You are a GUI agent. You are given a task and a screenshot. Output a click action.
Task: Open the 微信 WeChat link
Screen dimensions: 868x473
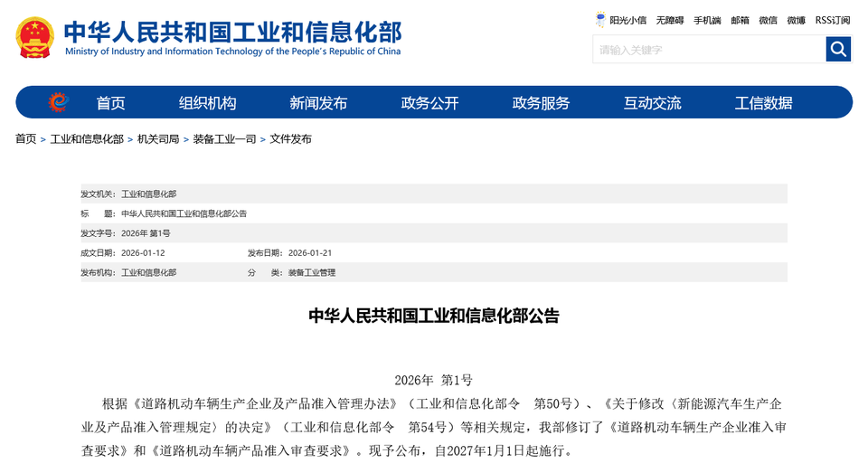[x=768, y=20]
